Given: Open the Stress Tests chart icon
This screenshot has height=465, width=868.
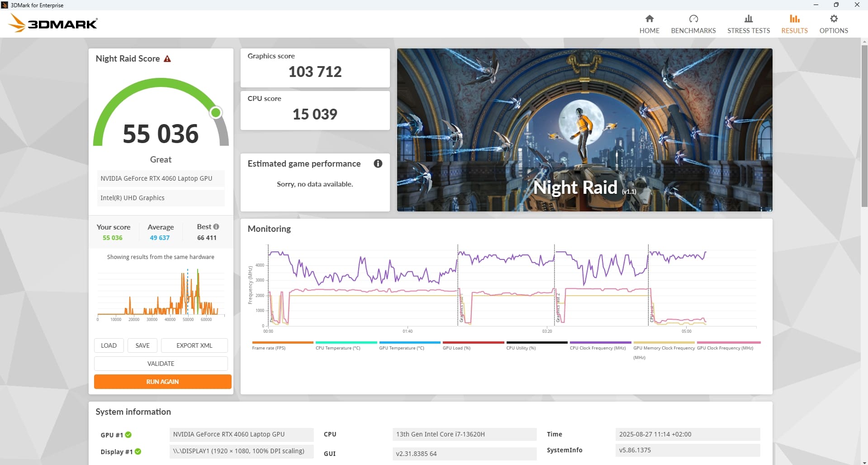Looking at the screenshot, I should pyautogui.click(x=749, y=19).
